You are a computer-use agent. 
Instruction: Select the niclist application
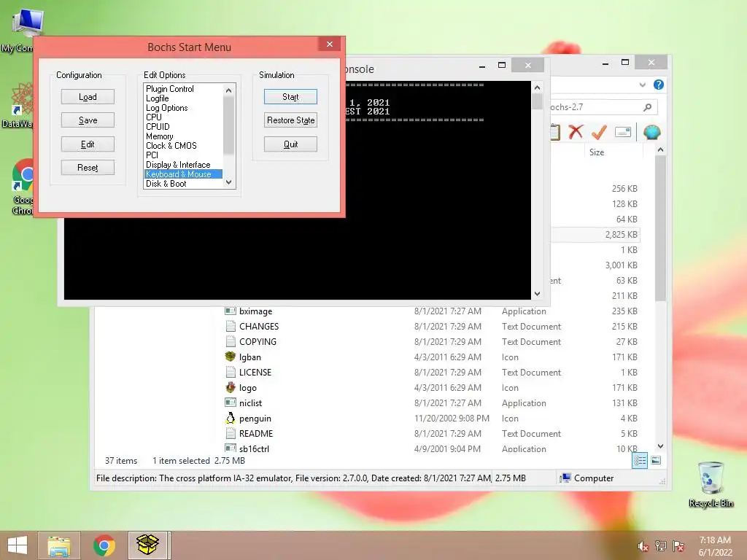click(250, 402)
